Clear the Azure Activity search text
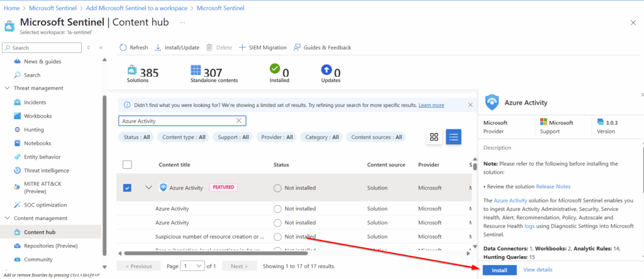The height and width of the screenshot is (279, 644). (x=238, y=120)
